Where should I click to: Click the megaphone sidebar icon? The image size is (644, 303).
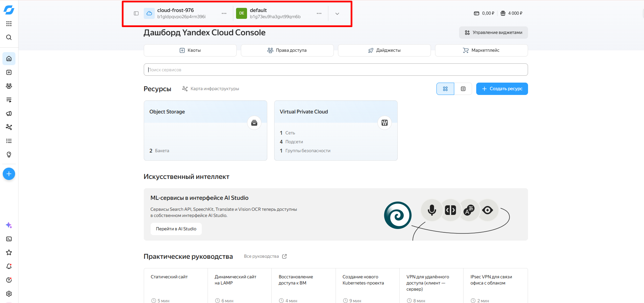click(9, 113)
